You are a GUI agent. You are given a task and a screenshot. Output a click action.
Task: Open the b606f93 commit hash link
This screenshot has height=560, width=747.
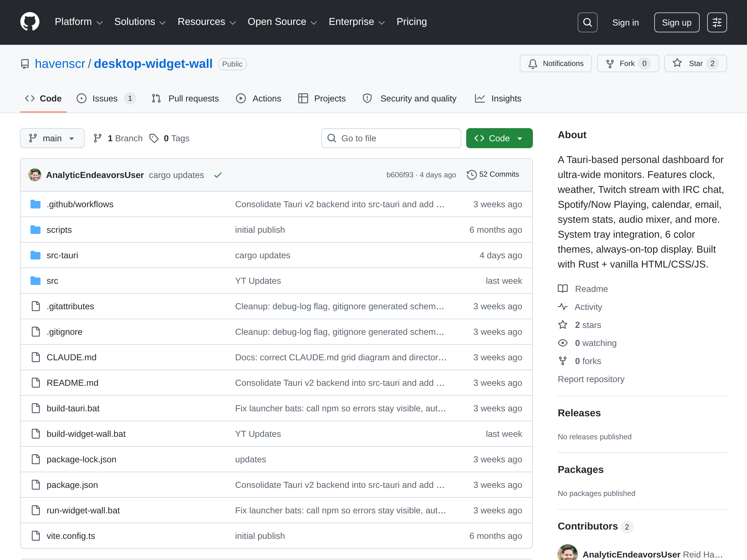[x=400, y=175]
